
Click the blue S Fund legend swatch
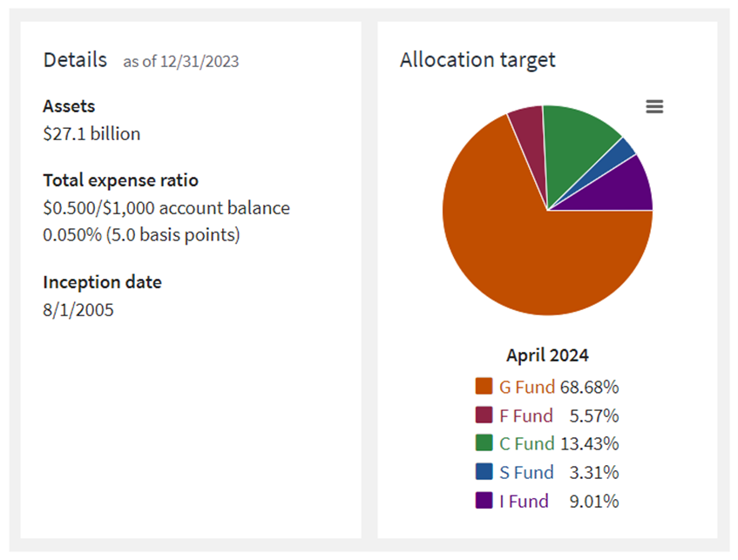tap(484, 472)
